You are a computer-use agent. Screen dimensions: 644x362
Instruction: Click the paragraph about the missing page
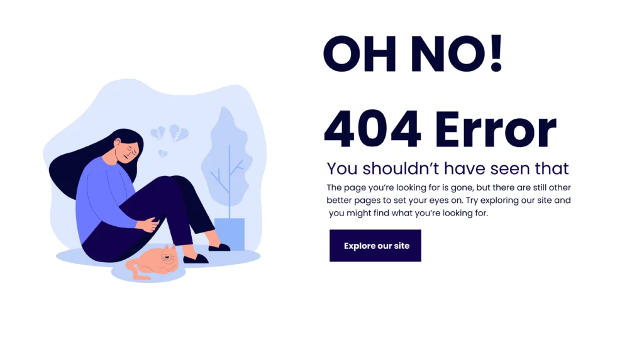(448, 200)
